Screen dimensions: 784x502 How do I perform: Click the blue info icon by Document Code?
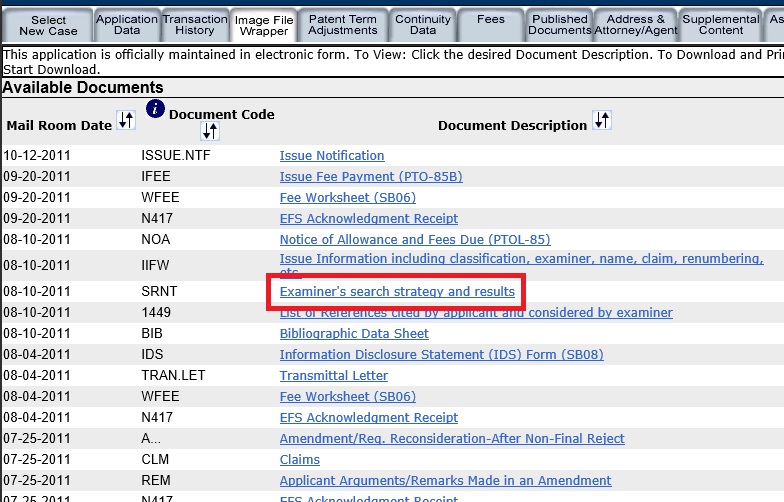[x=155, y=108]
